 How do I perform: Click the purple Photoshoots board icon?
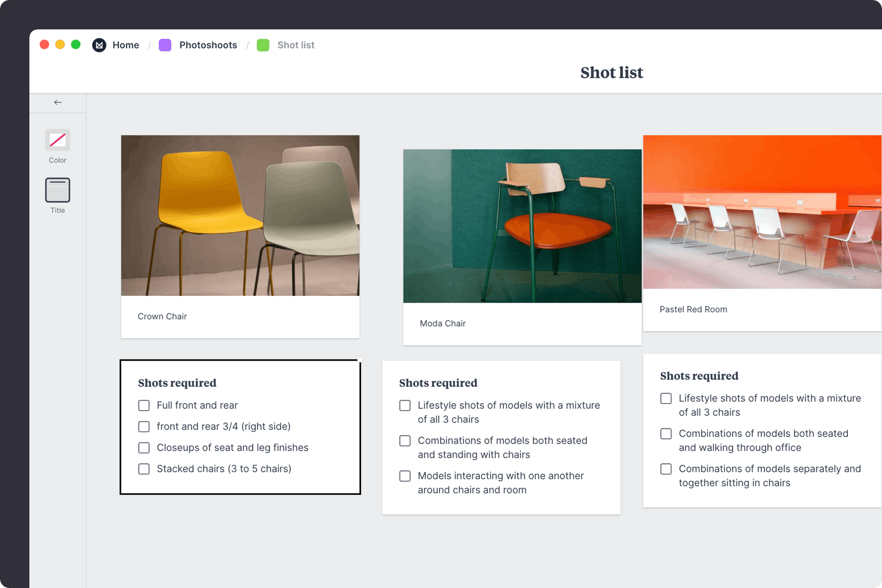point(165,45)
